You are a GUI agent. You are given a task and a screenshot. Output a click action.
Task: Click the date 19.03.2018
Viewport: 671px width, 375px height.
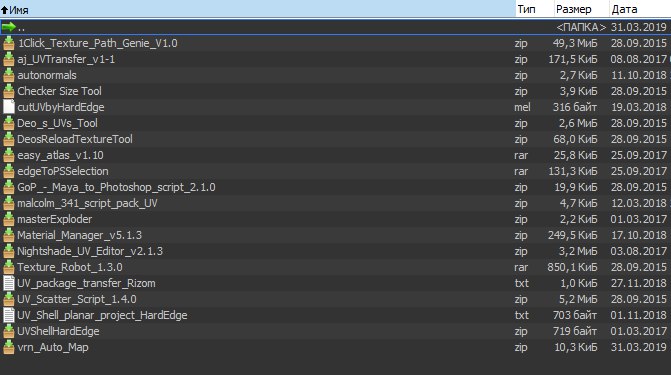(638, 107)
